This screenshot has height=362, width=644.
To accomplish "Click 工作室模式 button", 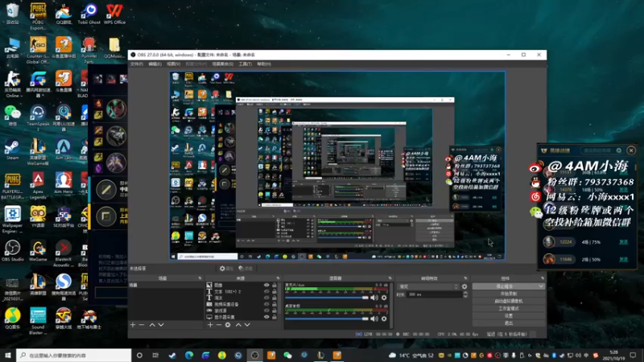I will 509,308.
